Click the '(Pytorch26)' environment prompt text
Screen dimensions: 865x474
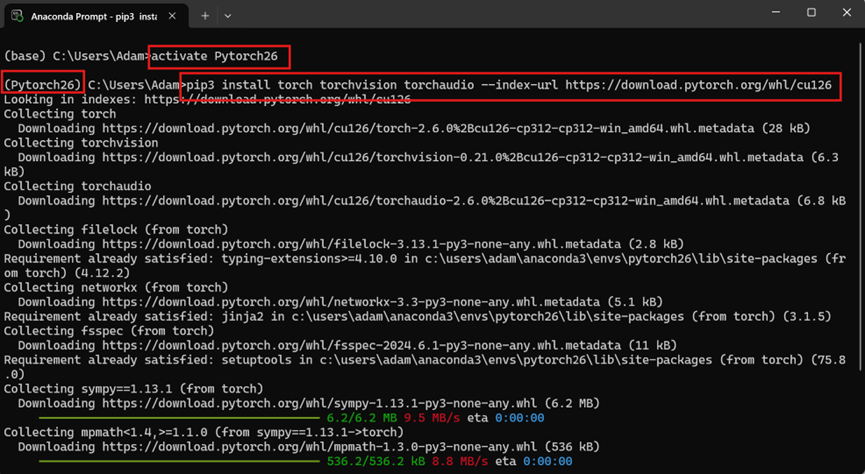click(x=43, y=85)
